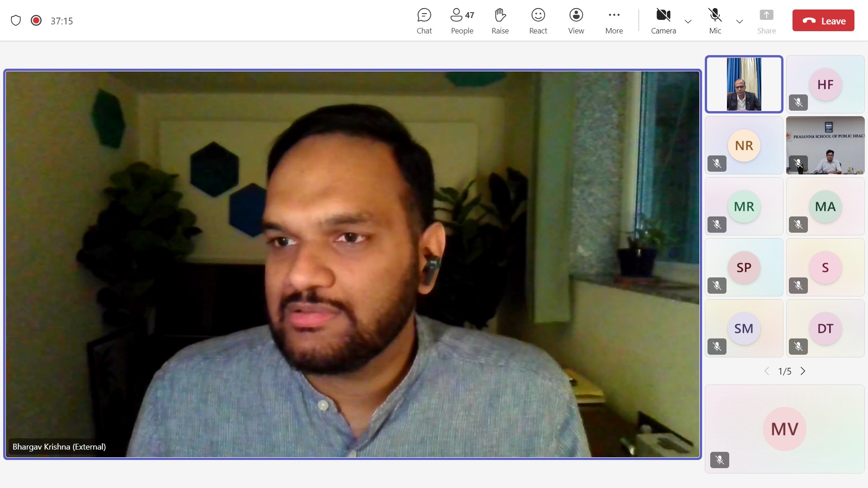Raise your hand in the meeting
Viewport: 868px width, 488px height.
(x=500, y=21)
